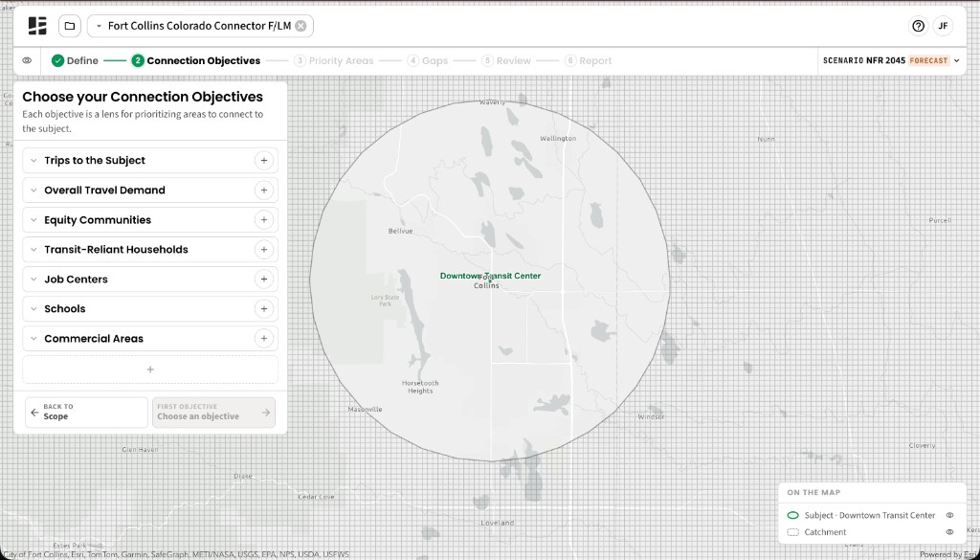Add Schools objective

[x=264, y=309]
